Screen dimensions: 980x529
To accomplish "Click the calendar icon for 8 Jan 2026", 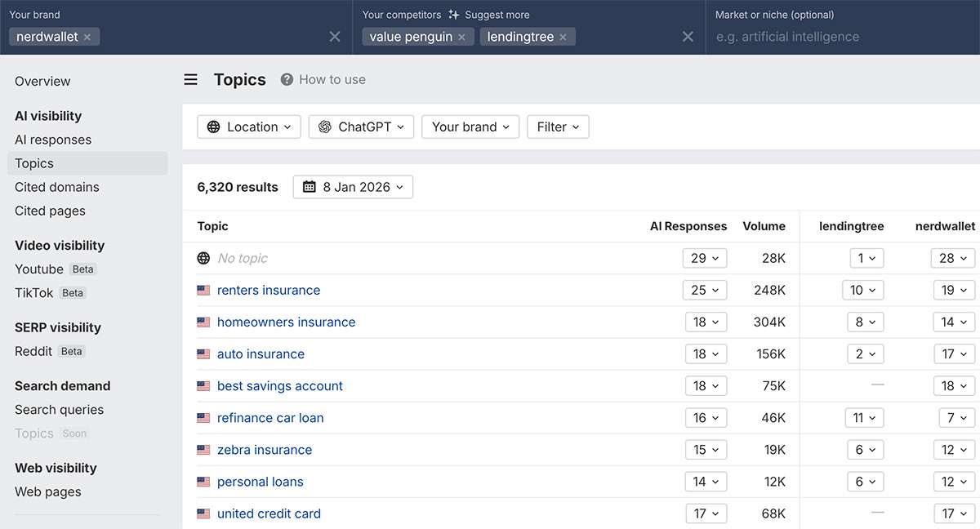I will click(x=310, y=187).
